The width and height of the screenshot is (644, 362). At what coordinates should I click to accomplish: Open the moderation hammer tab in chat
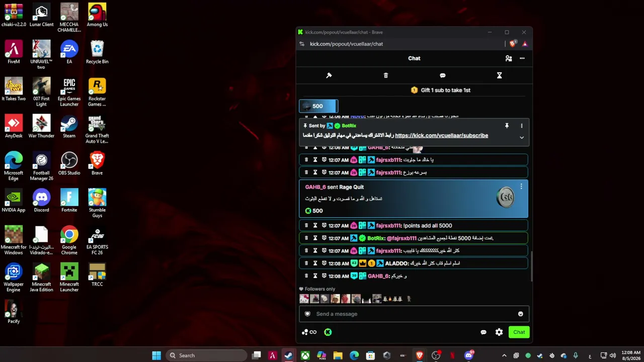click(329, 75)
